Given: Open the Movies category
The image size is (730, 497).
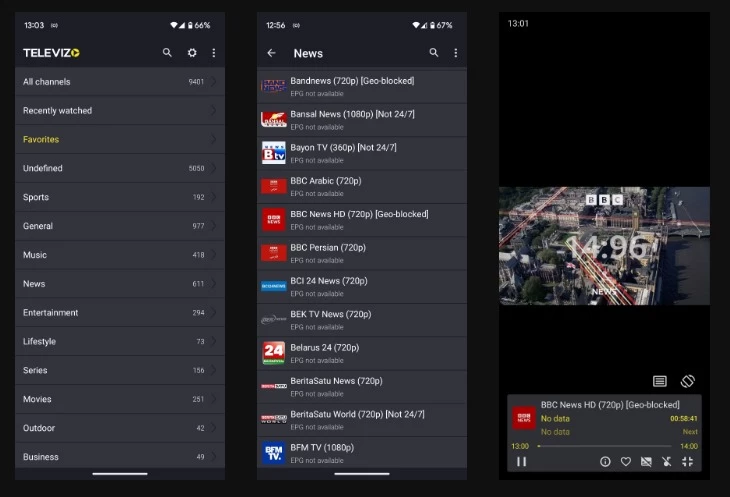Looking at the screenshot, I should pyautogui.click(x=120, y=399).
